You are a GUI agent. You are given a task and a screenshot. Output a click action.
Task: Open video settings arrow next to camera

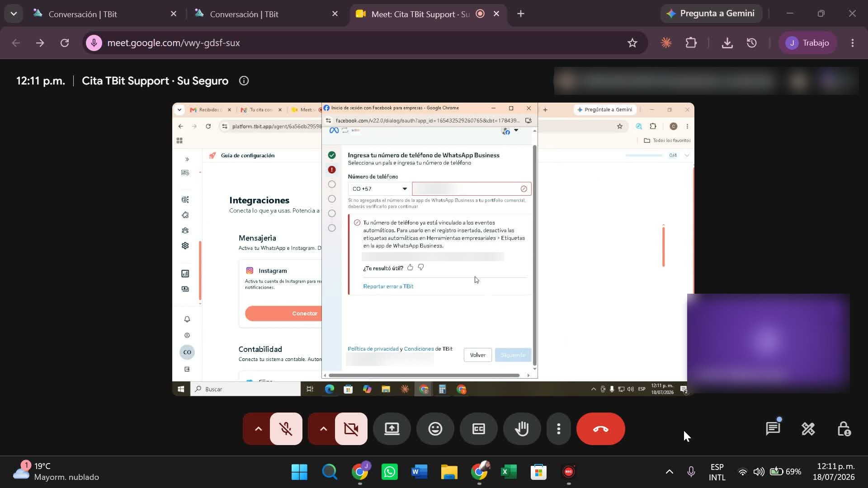point(323,429)
